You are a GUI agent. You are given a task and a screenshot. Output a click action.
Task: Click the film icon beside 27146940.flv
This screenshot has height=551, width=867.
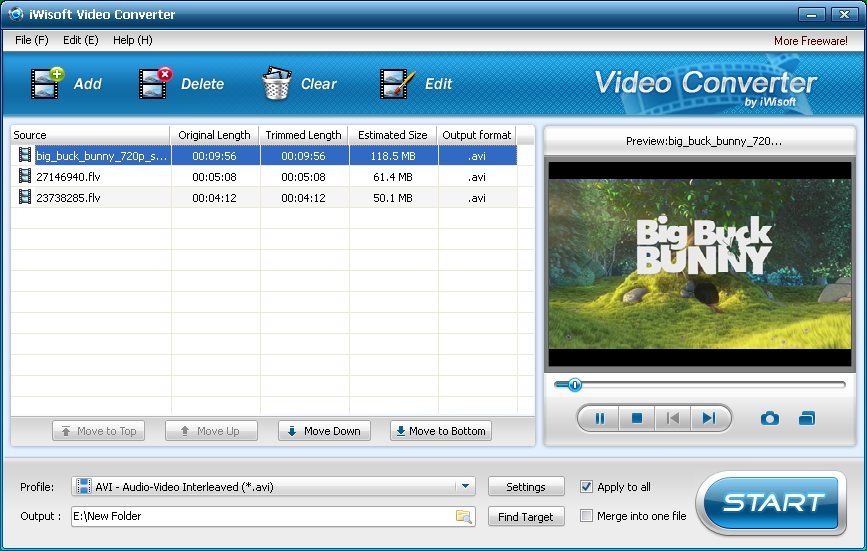[x=25, y=176]
